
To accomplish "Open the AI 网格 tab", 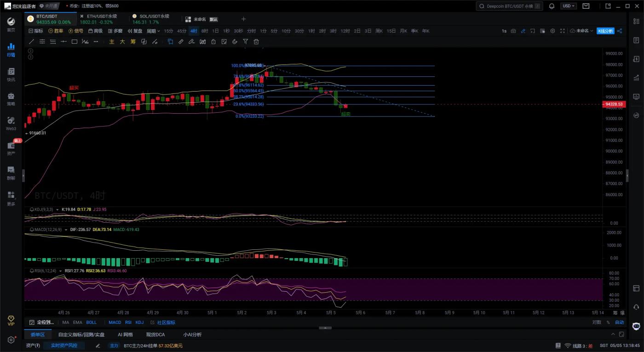I will 125,335.
